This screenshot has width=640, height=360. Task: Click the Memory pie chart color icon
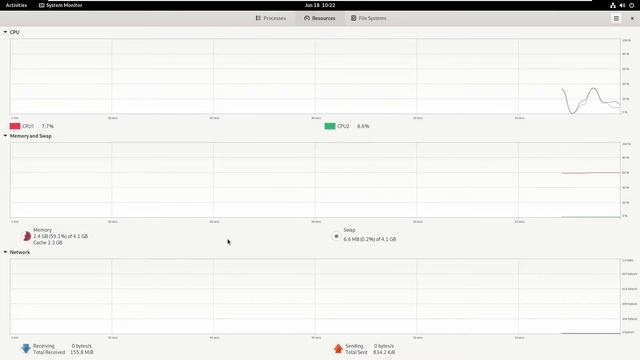click(27, 236)
